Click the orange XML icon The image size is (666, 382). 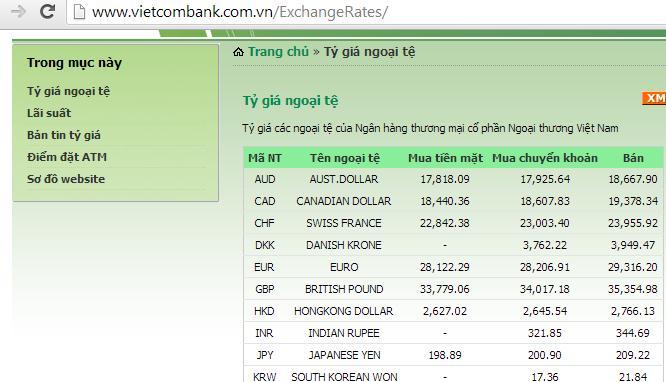(654, 98)
